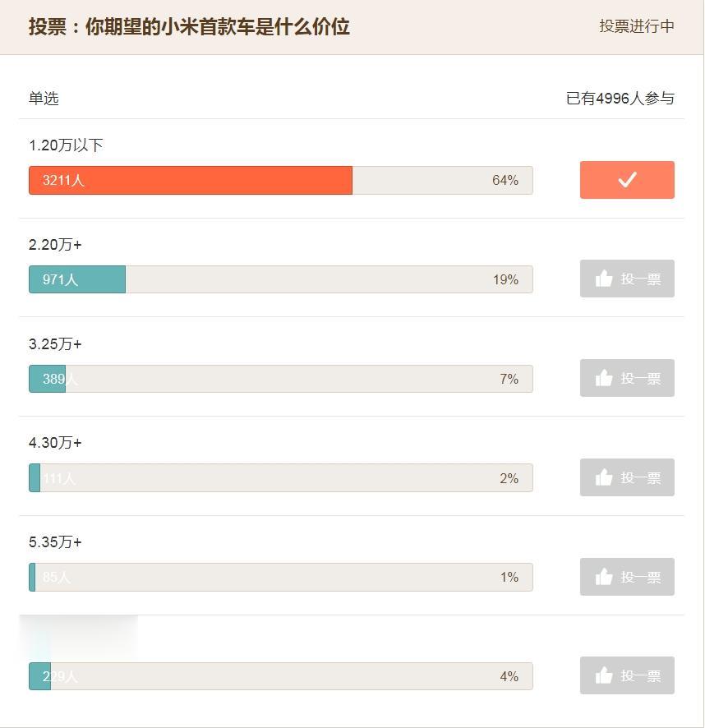Click thumbs-up icon in 35万+ row

(x=604, y=577)
